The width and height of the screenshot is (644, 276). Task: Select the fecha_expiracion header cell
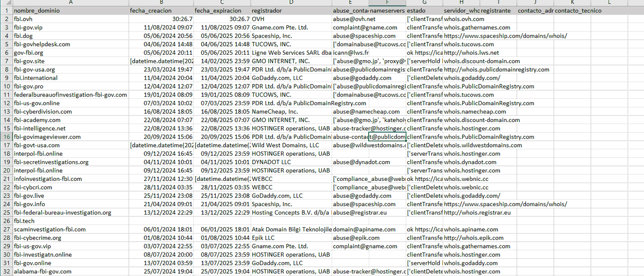point(222,11)
